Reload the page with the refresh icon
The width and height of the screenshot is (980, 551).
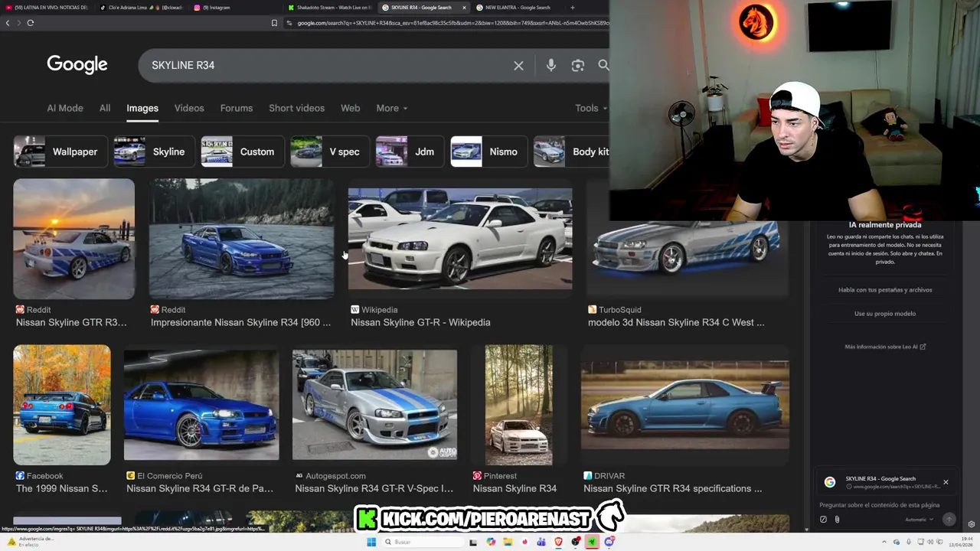31,23
